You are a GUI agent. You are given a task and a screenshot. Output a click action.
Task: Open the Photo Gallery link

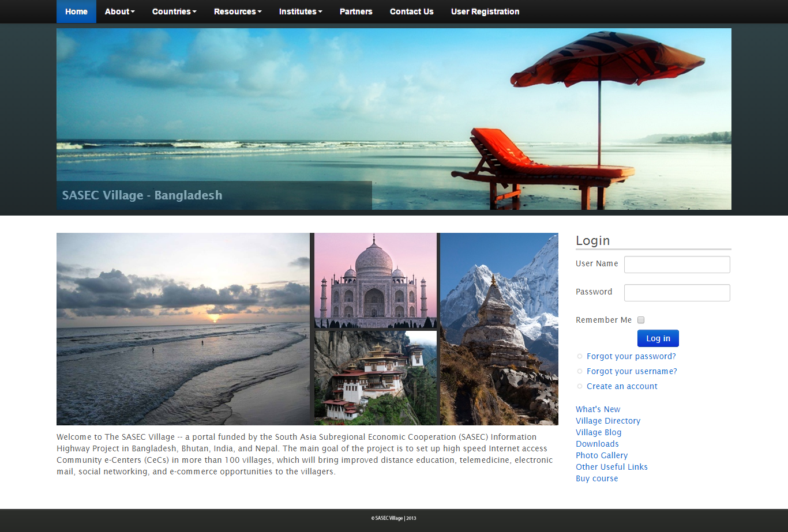(602, 455)
